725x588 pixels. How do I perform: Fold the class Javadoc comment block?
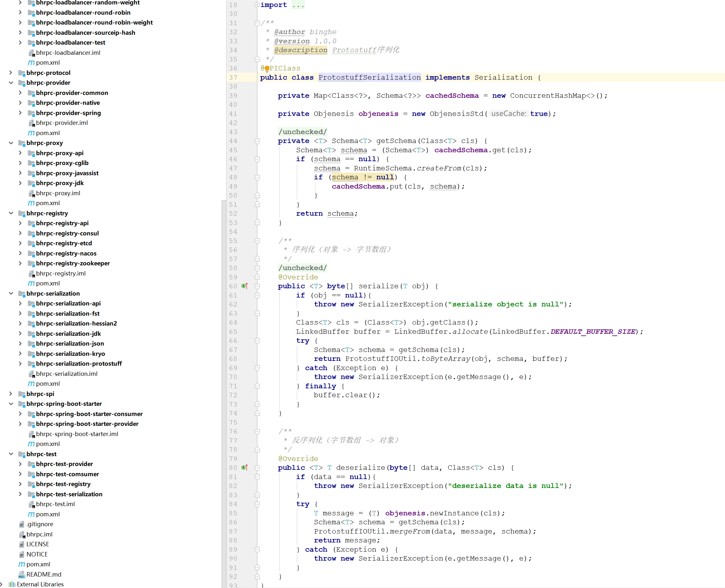[257, 23]
